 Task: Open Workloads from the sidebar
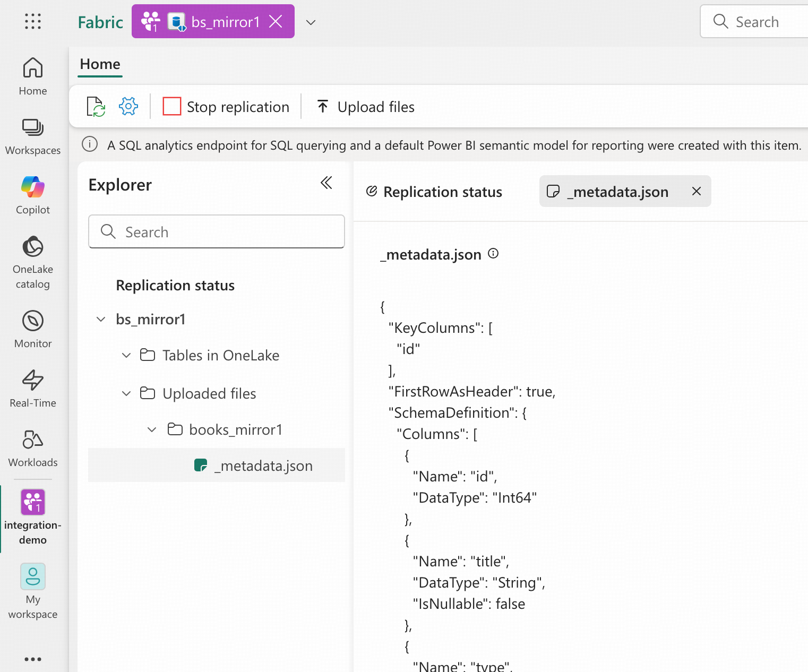pyautogui.click(x=33, y=448)
